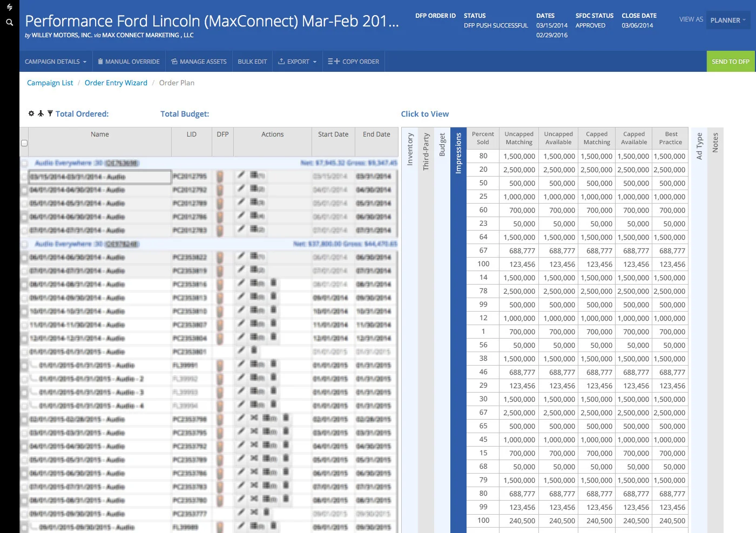756x533 pixels.
Task: Select the Impressions vertical tab
Action: coord(458,153)
